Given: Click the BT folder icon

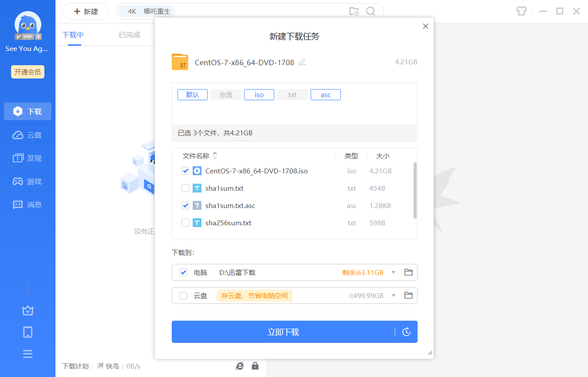Looking at the screenshot, I should pos(180,62).
